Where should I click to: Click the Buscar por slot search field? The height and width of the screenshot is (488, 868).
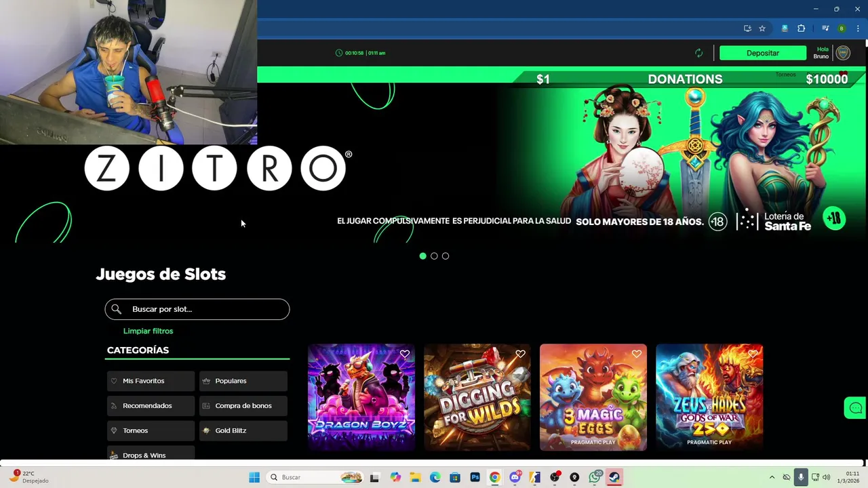point(197,309)
